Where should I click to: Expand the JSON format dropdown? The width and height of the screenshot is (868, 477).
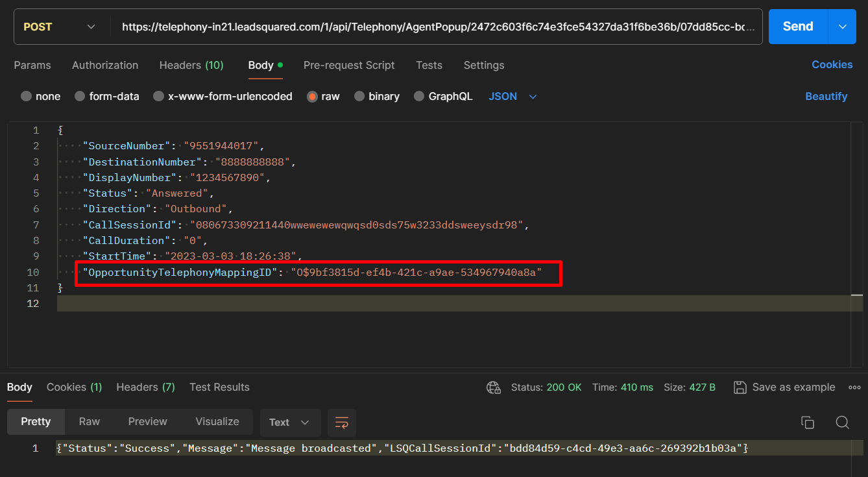pos(512,97)
